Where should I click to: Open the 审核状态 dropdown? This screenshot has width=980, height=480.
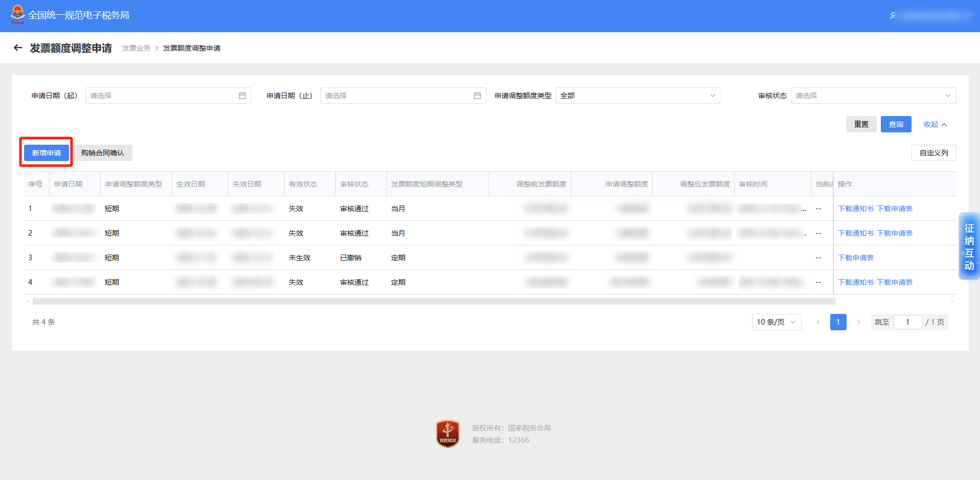coord(873,96)
